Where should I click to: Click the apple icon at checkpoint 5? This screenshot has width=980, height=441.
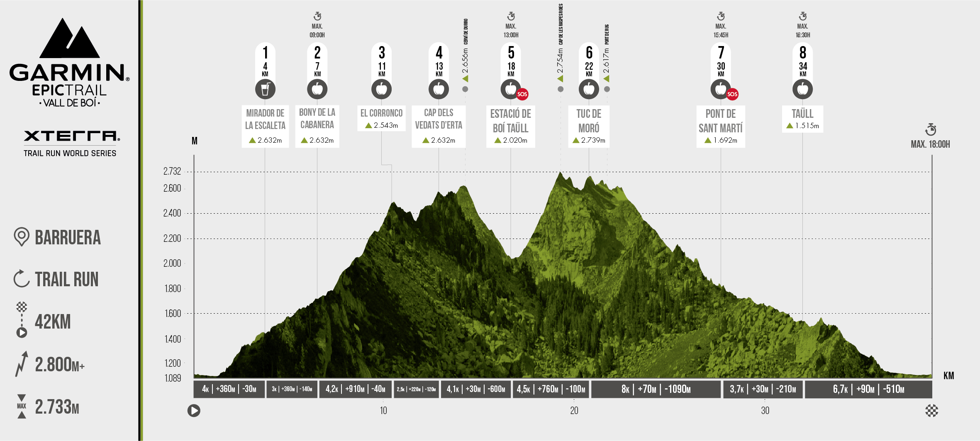pos(511,89)
